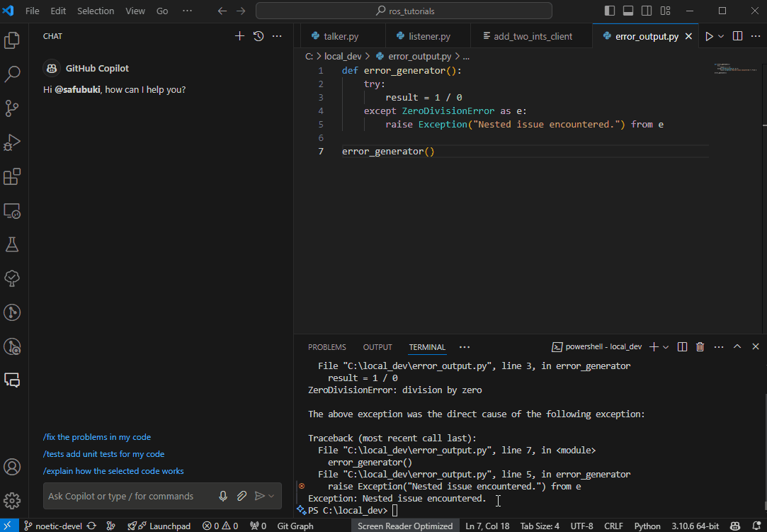The height and width of the screenshot is (532, 767).
Task: Customize layout button in title bar
Action: (x=665, y=11)
